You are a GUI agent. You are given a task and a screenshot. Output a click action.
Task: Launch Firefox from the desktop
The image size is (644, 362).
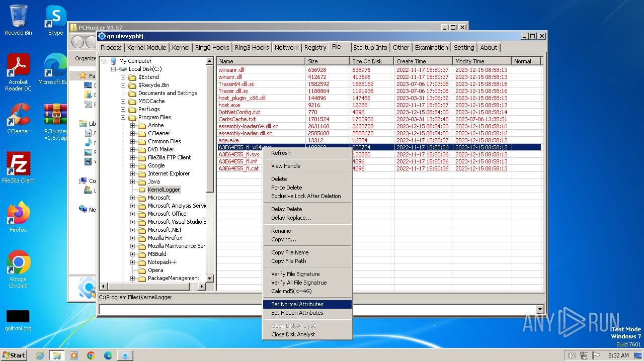(x=18, y=217)
